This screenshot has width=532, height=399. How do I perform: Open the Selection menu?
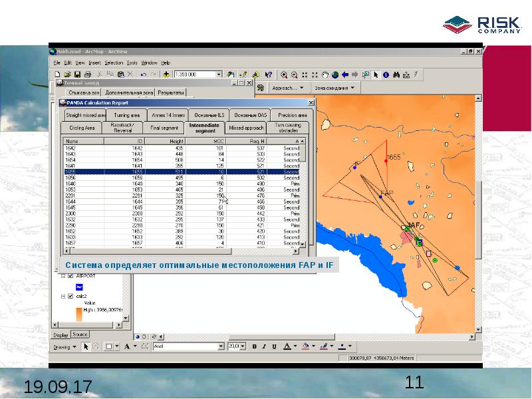(x=114, y=63)
